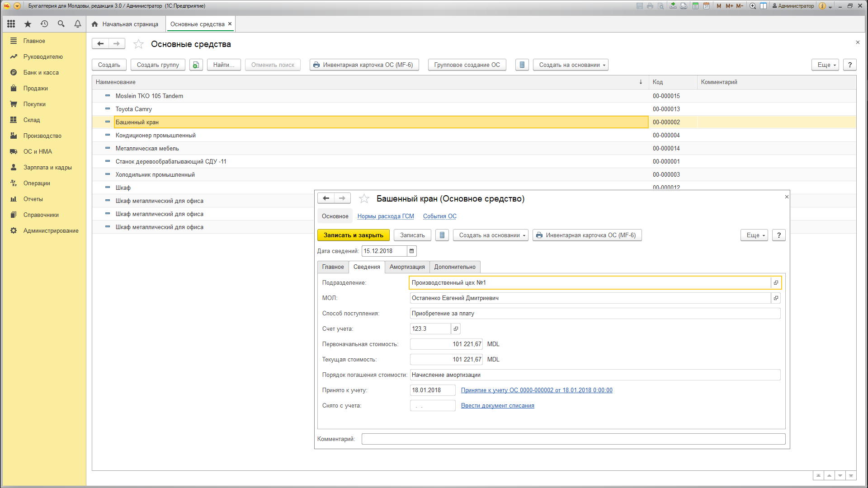Click the Комментарий input field
This screenshot has width=868, height=488.
pos(573,439)
